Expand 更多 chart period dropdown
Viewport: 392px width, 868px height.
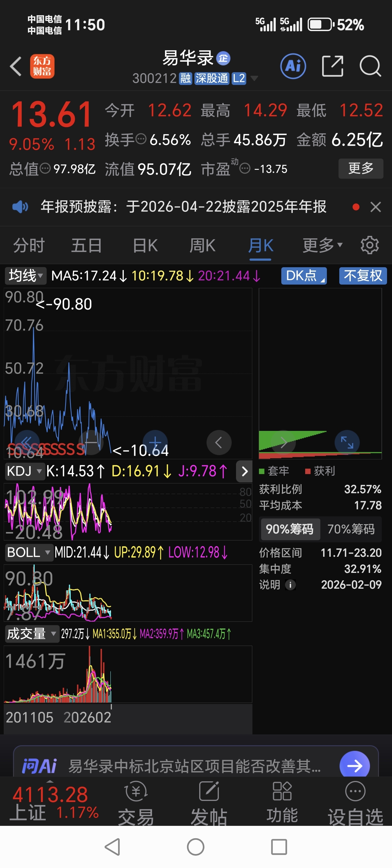click(322, 245)
